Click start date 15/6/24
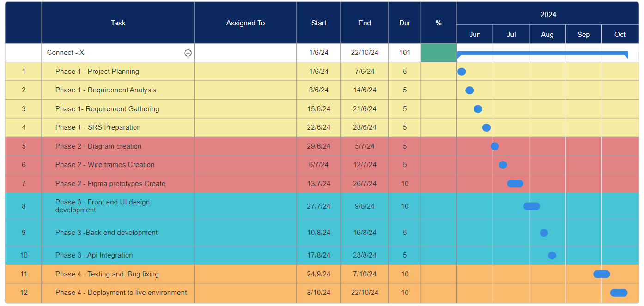 click(x=319, y=109)
